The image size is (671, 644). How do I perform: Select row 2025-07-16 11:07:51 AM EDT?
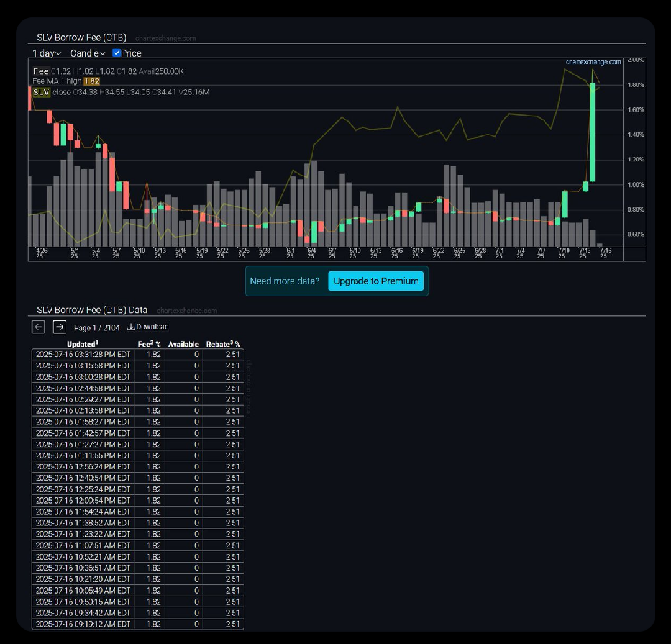coord(138,546)
